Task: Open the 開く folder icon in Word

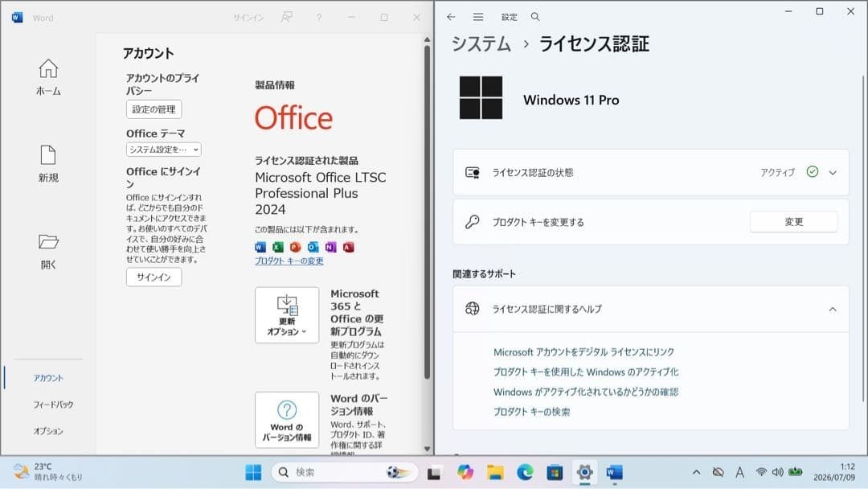Action: (x=48, y=242)
